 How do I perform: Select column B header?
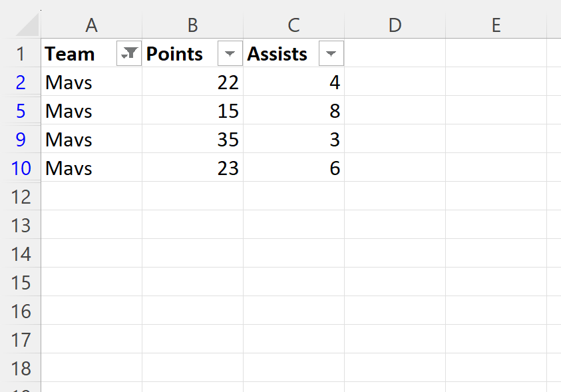pyautogui.click(x=193, y=25)
